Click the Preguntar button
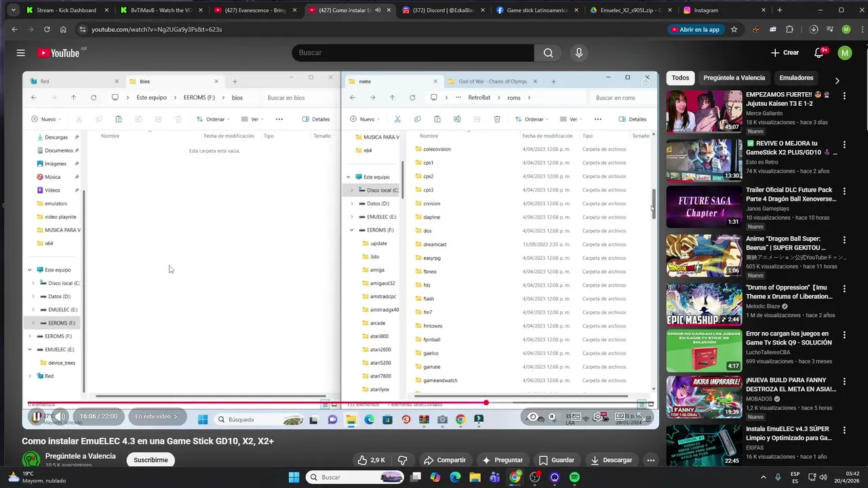868x488 pixels. 502,460
